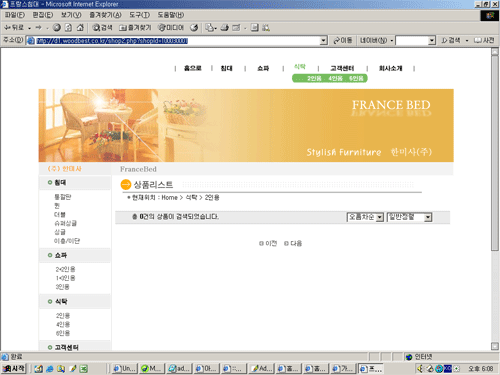Click the previous (이전) page link
This screenshot has width=500, height=375.
[x=268, y=243]
